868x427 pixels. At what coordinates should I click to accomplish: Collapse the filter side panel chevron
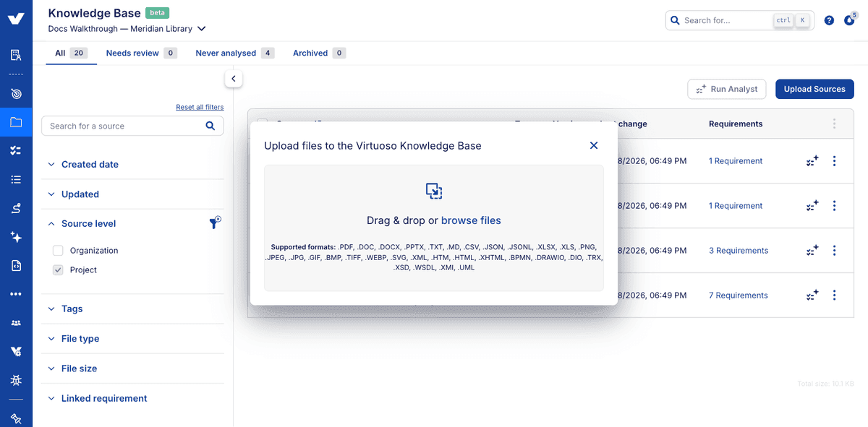pyautogui.click(x=234, y=79)
